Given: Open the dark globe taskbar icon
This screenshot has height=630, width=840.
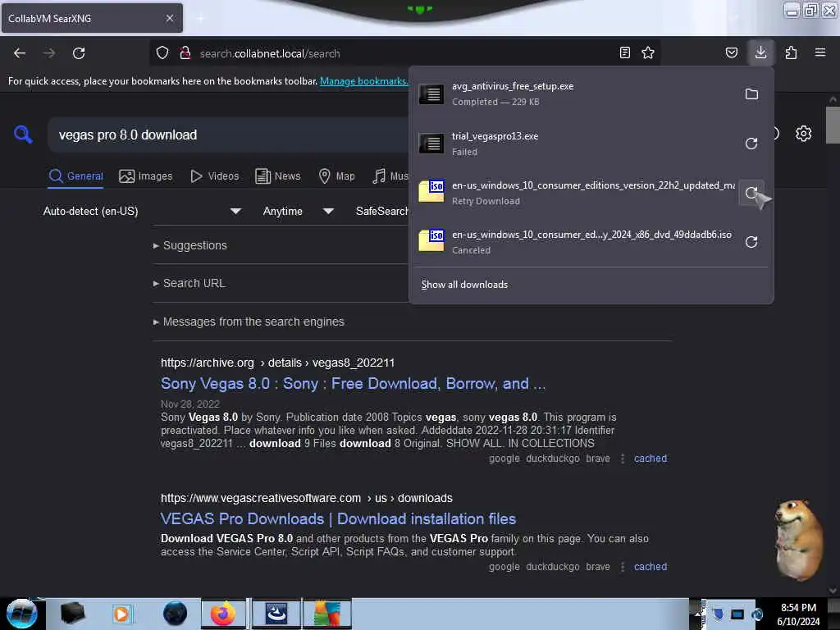Looking at the screenshot, I should click(175, 614).
